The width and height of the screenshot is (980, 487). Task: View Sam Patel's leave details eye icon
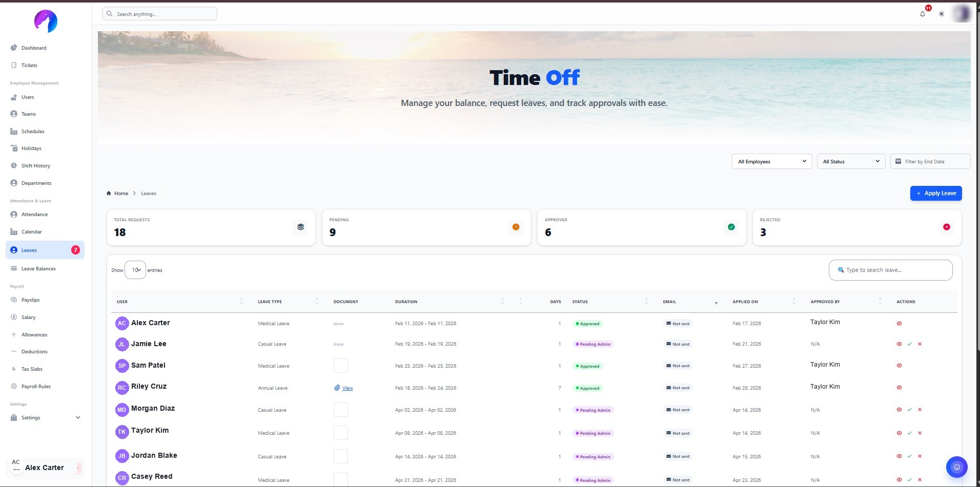(899, 366)
